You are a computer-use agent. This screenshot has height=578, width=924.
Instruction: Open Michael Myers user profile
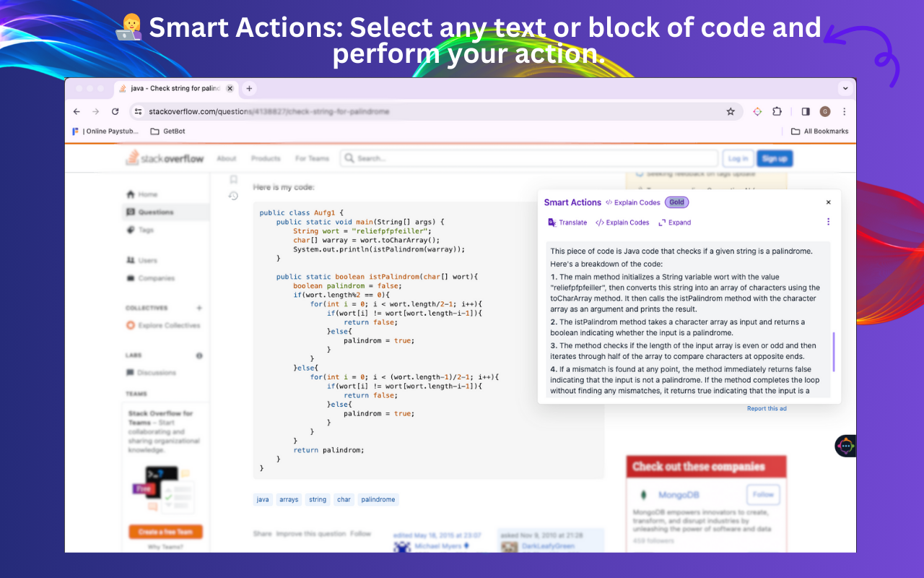(x=437, y=546)
